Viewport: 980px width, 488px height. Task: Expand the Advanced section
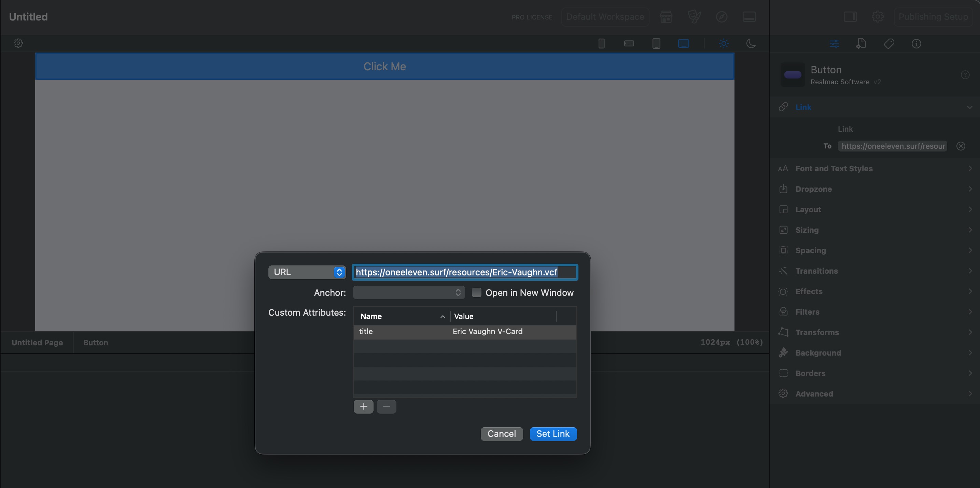coord(874,394)
